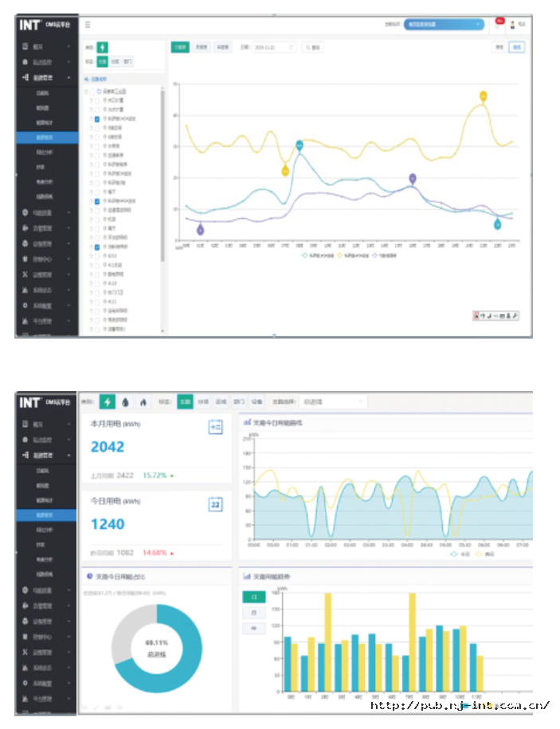Select the green 日 button in the trend panel

[x=254, y=597]
